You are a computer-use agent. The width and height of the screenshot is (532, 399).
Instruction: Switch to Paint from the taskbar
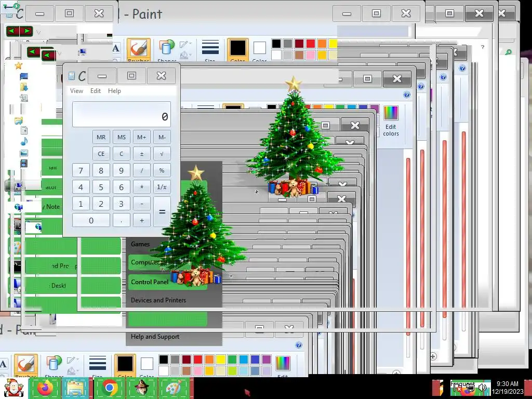point(174,388)
